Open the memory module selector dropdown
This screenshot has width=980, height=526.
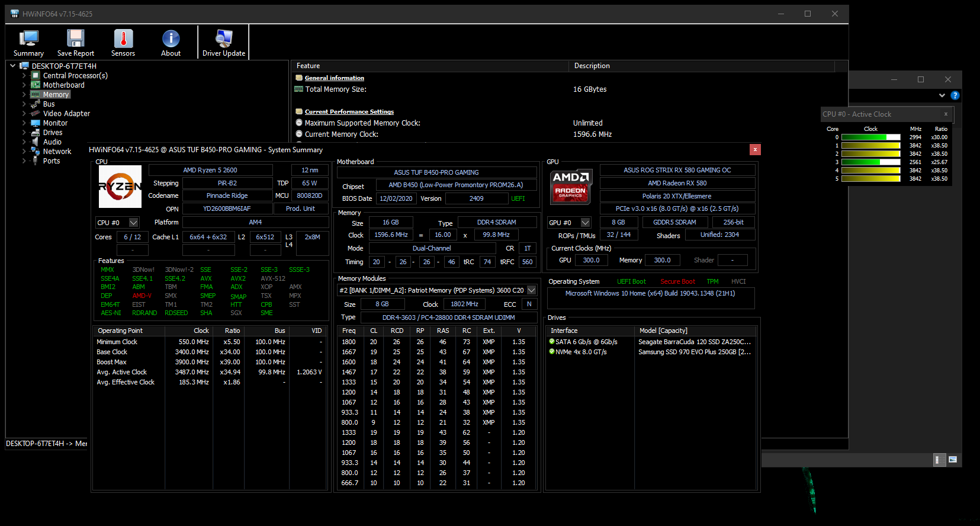532,290
